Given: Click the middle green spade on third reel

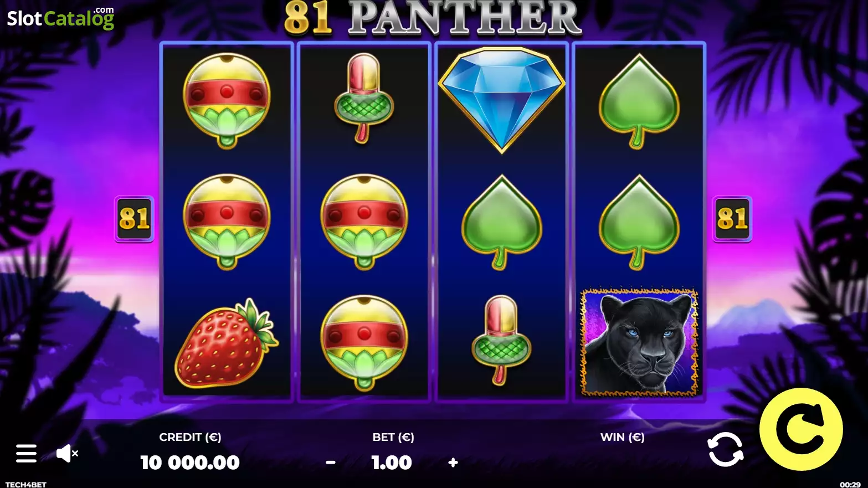Looking at the screenshot, I should click(502, 223).
